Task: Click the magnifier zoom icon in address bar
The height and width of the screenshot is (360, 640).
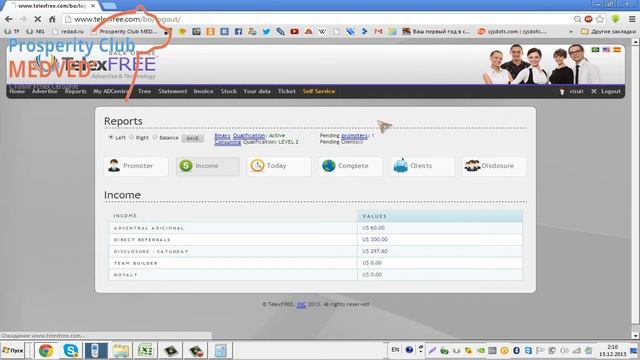Action: pyautogui.click(x=577, y=19)
